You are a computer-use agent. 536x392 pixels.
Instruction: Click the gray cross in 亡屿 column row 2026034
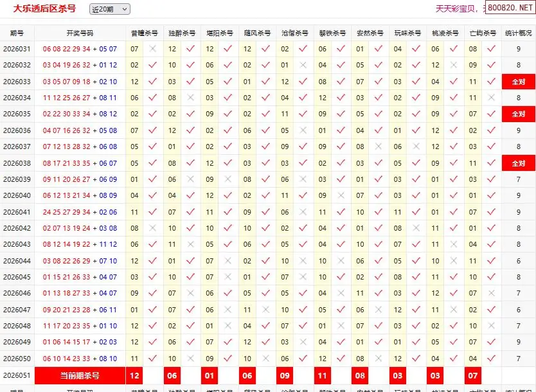[x=491, y=98]
